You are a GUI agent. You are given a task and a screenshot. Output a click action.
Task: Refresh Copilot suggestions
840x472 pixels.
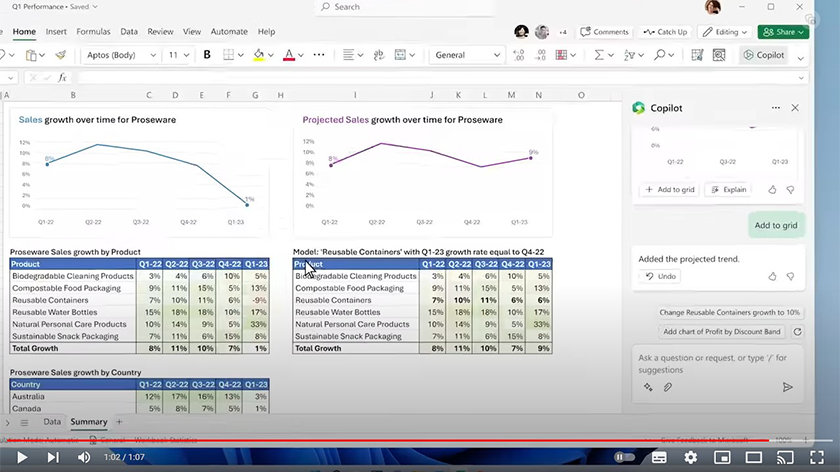(797, 332)
